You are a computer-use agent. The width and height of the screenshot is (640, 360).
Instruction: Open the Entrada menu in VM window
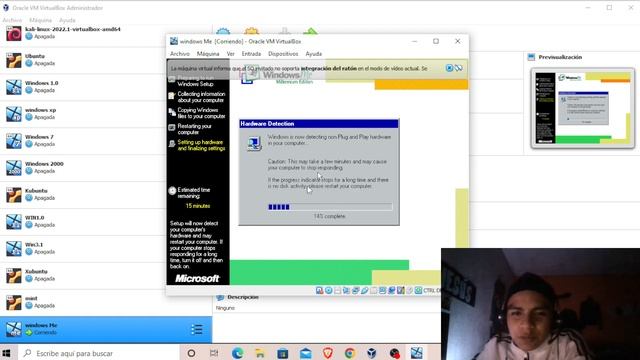[251, 53]
